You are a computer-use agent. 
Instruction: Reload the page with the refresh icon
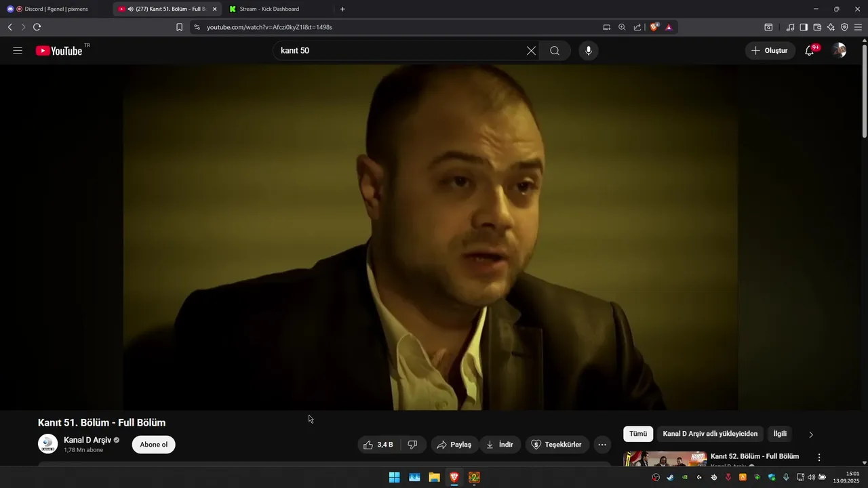[x=37, y=27]
